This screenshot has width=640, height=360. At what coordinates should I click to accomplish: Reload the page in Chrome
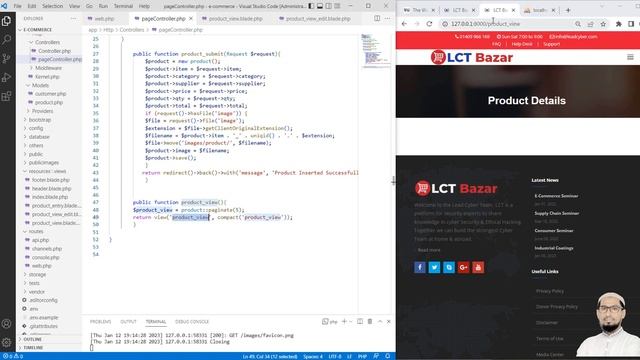[429, 24]
